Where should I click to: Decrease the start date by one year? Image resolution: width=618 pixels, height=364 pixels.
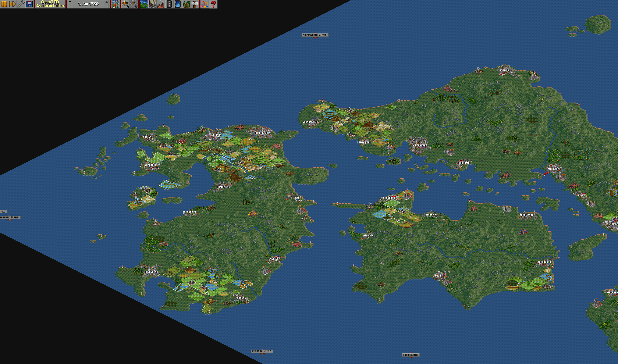coord(70,4)
